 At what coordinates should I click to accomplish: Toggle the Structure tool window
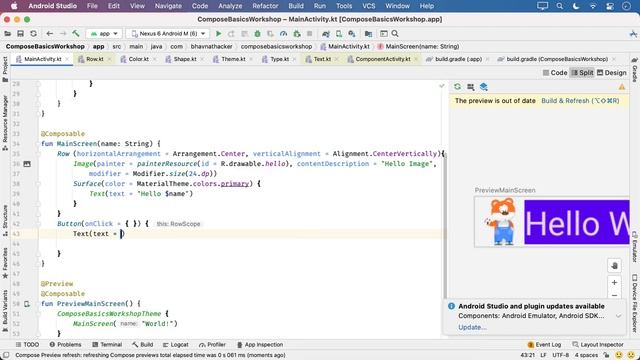coord(5,221)
